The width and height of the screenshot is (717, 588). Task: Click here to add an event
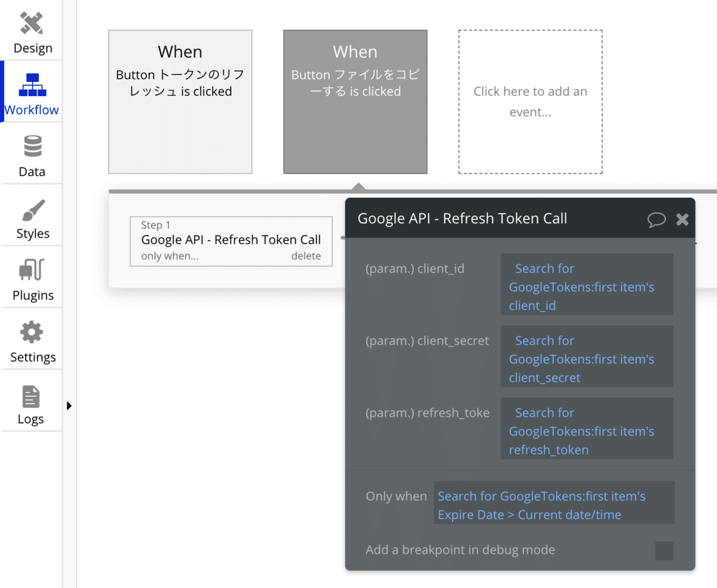(530, 102)
